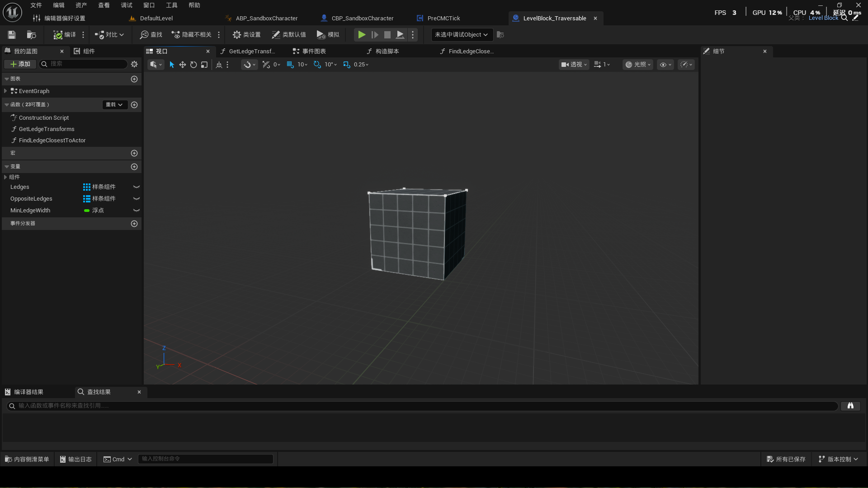868x488 pixels.
Task: Select the scale tool in viewport
Action: pyautogui.click(x=204, y=65)
